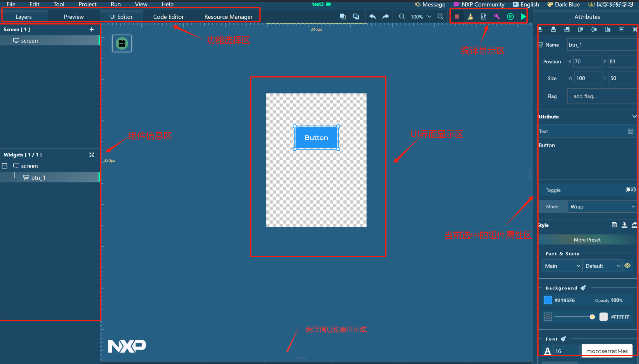
Task: Switch to the Code Editor tab
Action: click(168, 17)
